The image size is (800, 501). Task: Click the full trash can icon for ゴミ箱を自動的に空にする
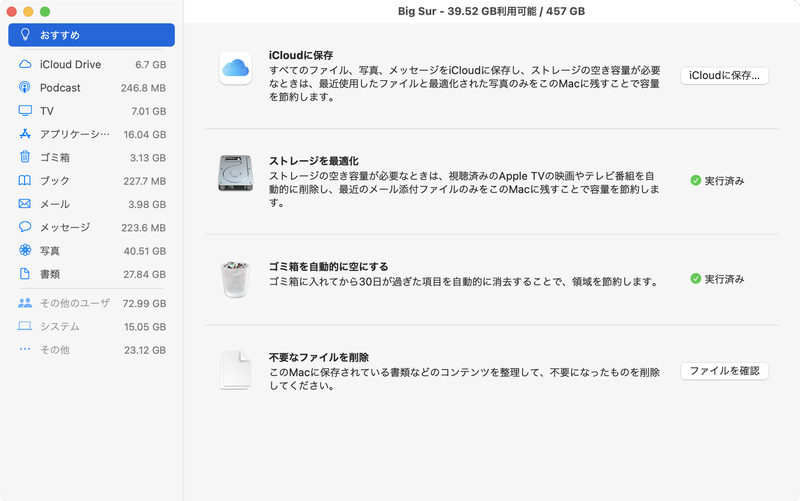coord(235,279)
